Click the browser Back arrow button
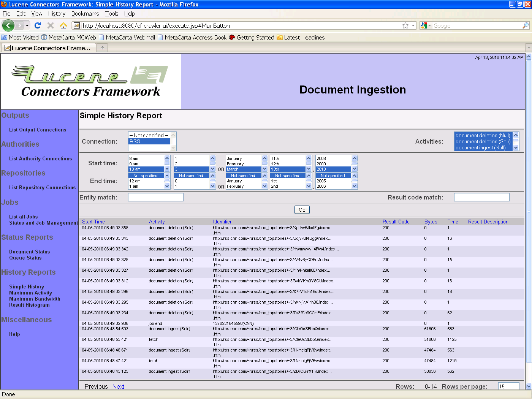Screen dimensions: 532x399 coord(8,25)
